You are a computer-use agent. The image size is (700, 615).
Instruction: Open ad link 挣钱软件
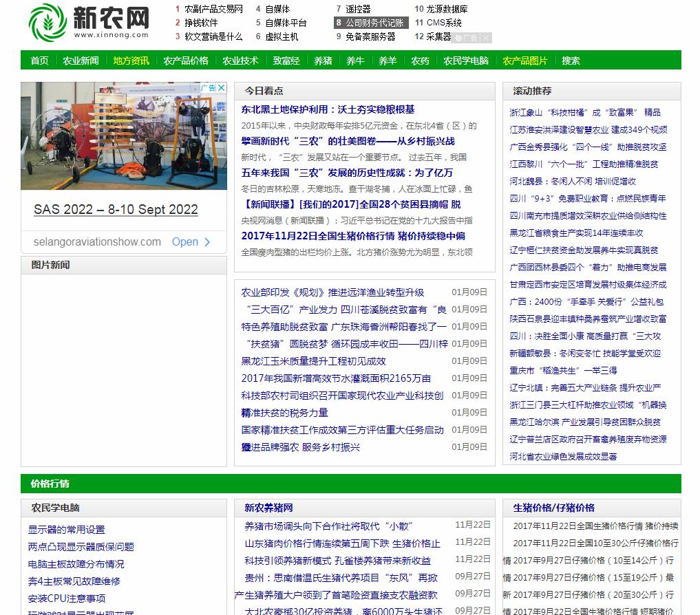pyautogui.click(x=202, y=23)
